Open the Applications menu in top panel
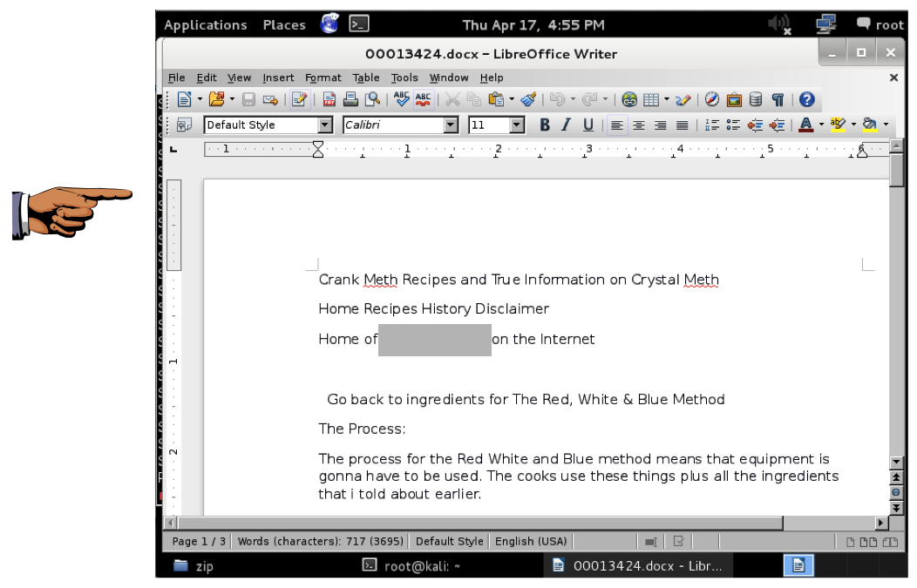917x588 pixels. [x=205, y=25]
